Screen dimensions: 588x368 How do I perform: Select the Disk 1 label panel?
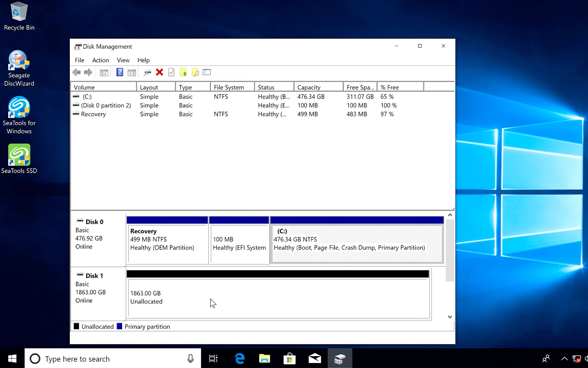[x=98, y=293]
